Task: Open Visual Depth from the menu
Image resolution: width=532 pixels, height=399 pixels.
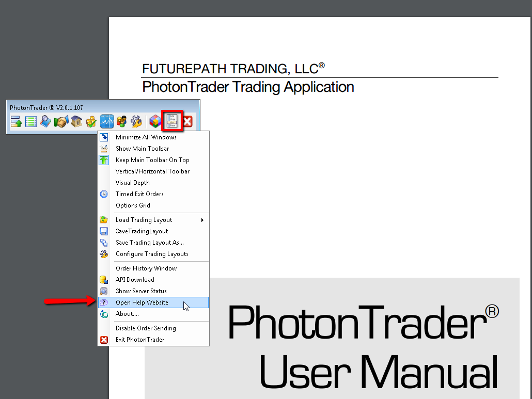Action: click(153, 183)
